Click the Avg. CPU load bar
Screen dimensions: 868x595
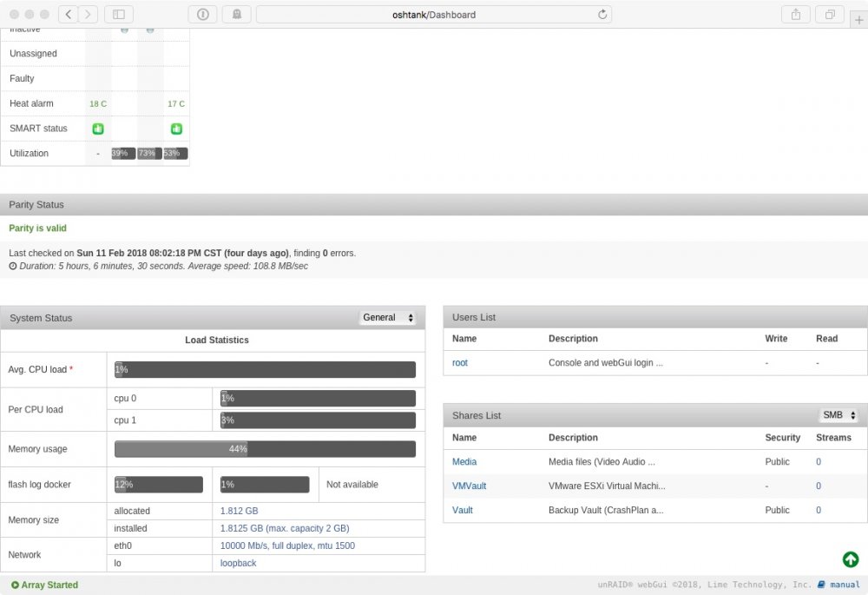(x=265, y=369)
